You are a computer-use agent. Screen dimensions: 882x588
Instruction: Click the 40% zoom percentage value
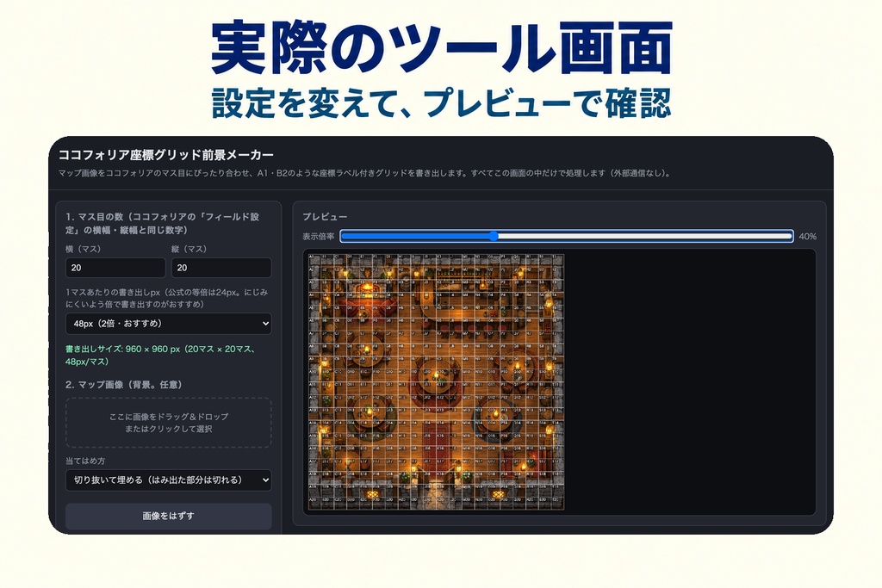point(807,237)
